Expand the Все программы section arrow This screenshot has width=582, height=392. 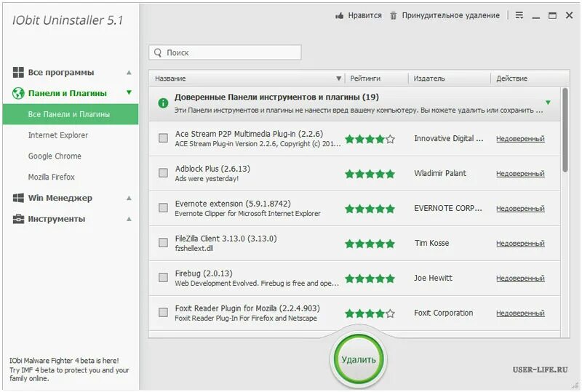pyautogui.click(x=129, y=73)
